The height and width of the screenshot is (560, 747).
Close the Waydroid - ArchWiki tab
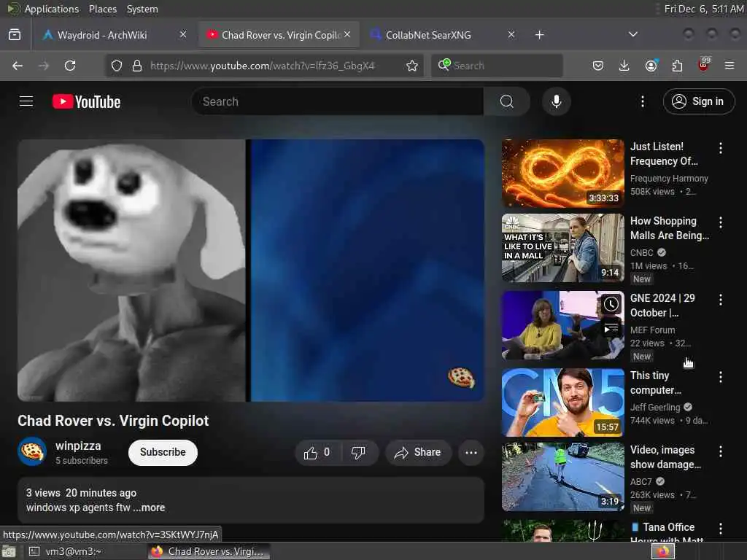coord(183,34)
